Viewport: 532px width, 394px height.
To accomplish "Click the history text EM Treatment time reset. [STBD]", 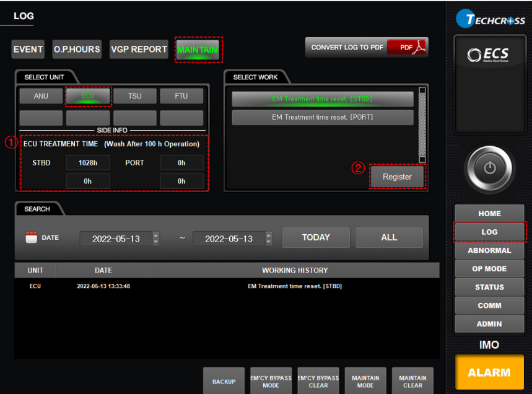I will coord(295,286).
